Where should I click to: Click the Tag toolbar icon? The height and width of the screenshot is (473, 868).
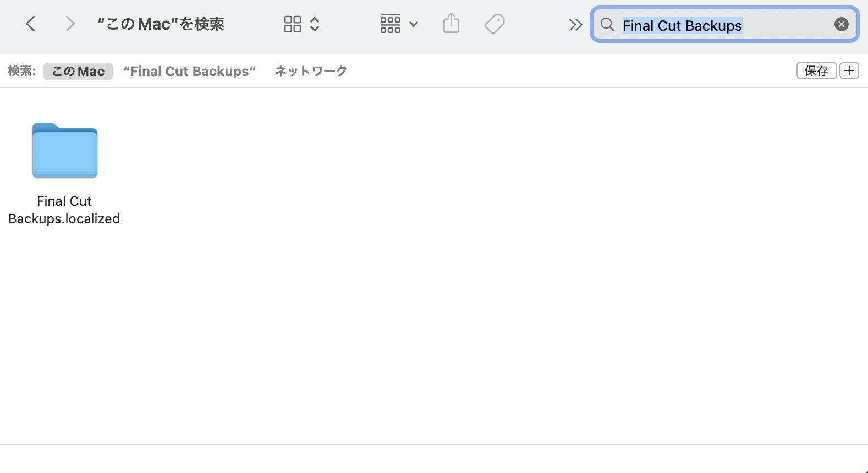[495, 24]
